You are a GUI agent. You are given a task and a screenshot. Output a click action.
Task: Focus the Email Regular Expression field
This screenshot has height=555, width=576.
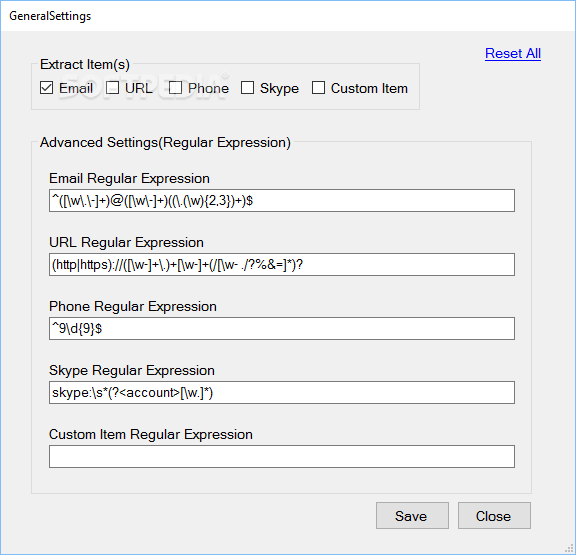click(x=282, y=201)
